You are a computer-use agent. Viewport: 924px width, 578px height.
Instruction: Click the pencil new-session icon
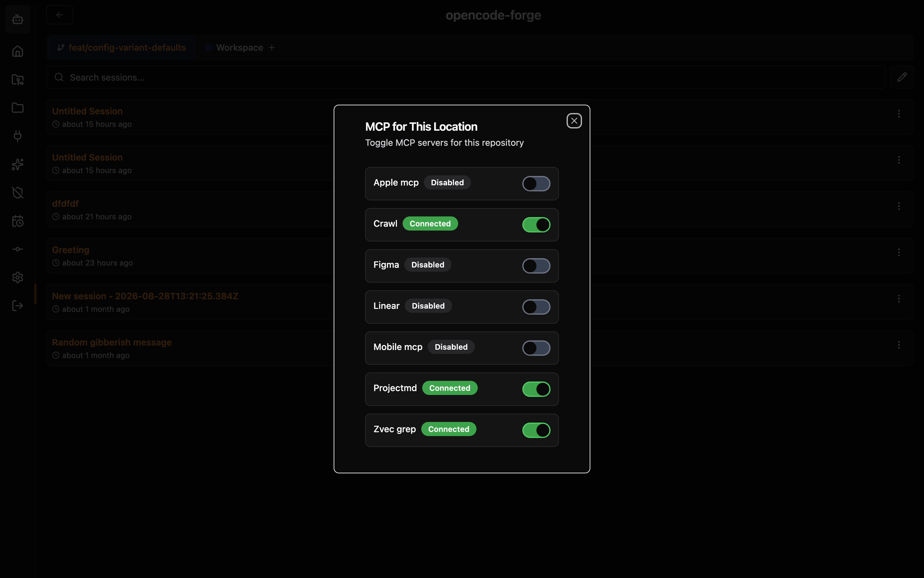902,77
